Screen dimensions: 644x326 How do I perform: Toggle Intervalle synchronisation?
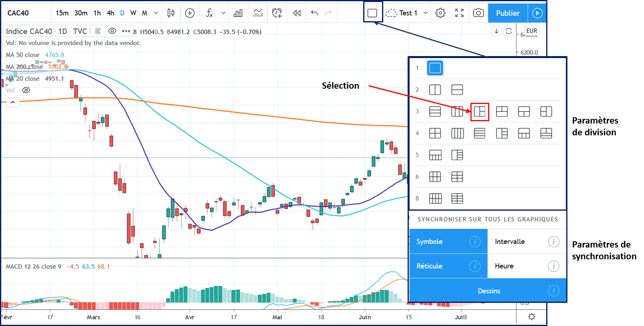coord(527,242)
